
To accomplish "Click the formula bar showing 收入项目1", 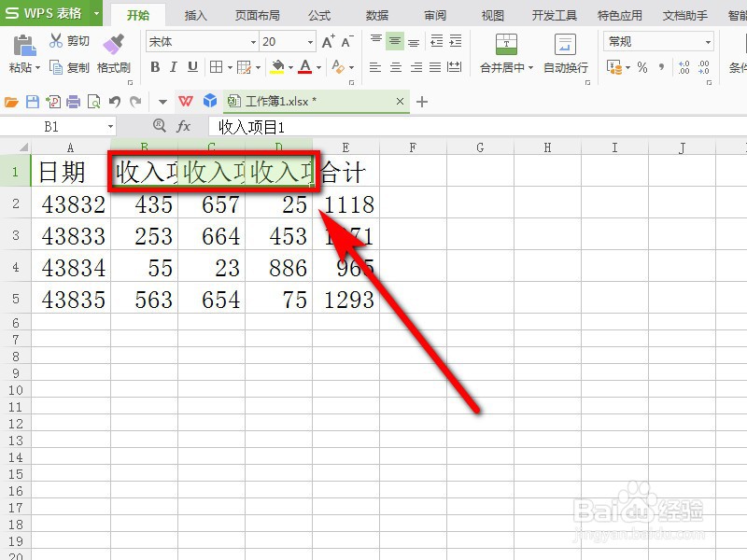I will pos(476,127).
